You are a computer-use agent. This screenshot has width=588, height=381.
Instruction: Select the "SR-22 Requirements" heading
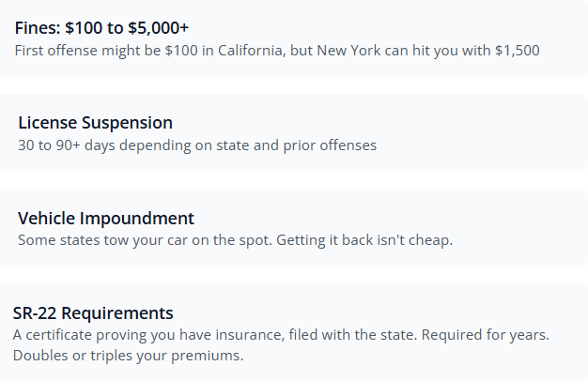pos(93,312)
